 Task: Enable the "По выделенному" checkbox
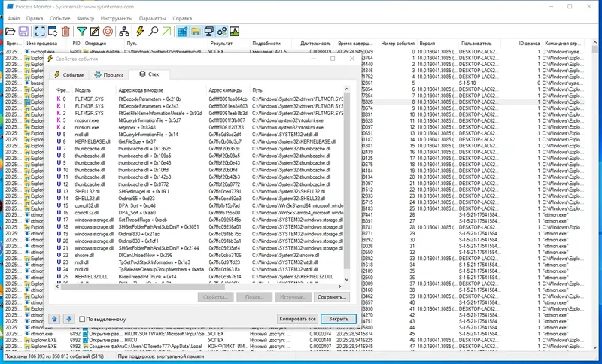[x=83, y=319]
